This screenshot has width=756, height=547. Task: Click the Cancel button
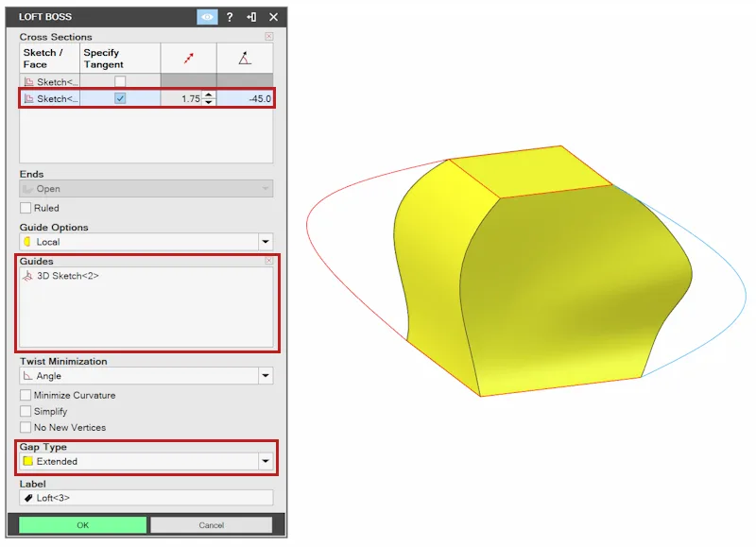pos(211,525)
